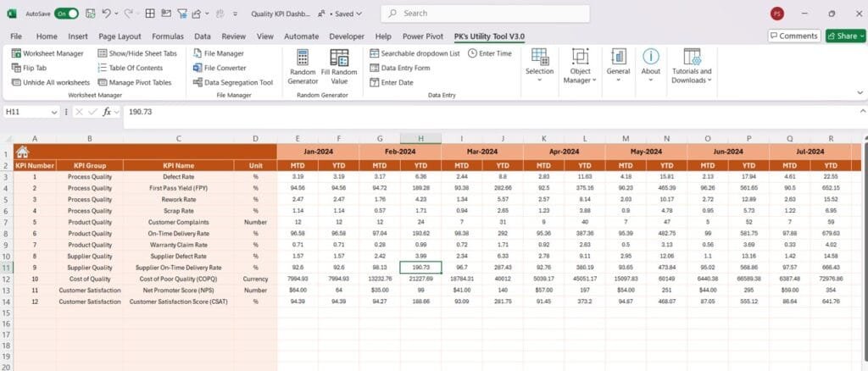Open Searchable dropdown List tool
The width and height of the screenshot is (868, 371).
pyautogui.click(x=415, y=53)
